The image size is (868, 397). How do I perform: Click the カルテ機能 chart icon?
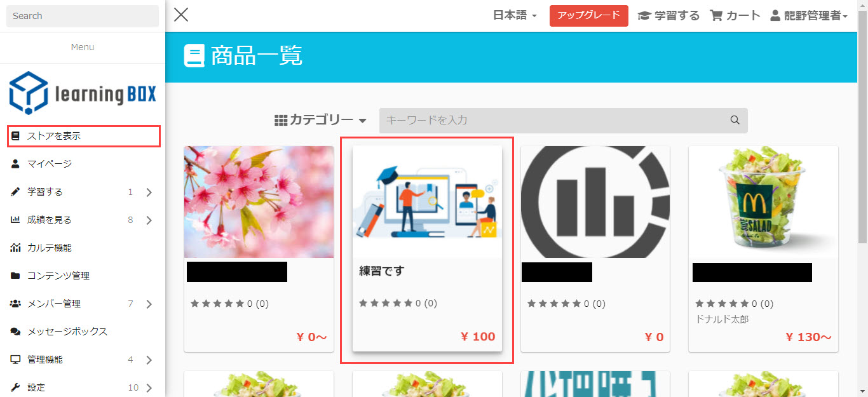tap(15, 248)
